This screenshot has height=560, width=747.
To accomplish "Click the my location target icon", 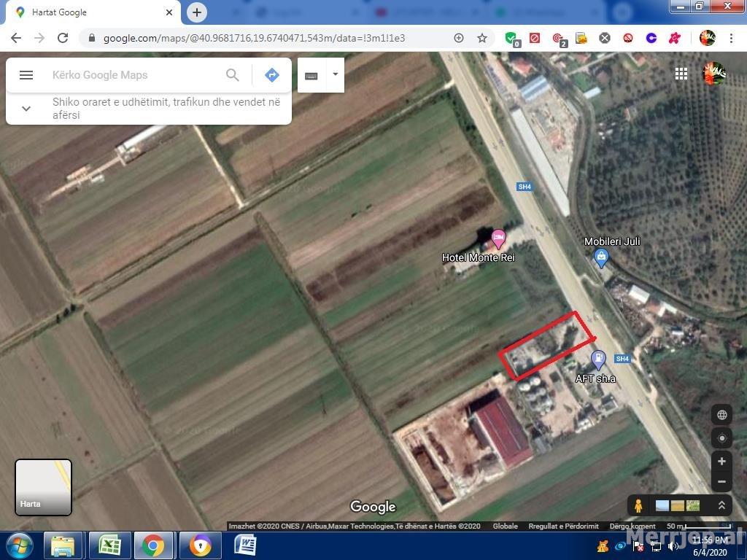I will tap(721, 437).
